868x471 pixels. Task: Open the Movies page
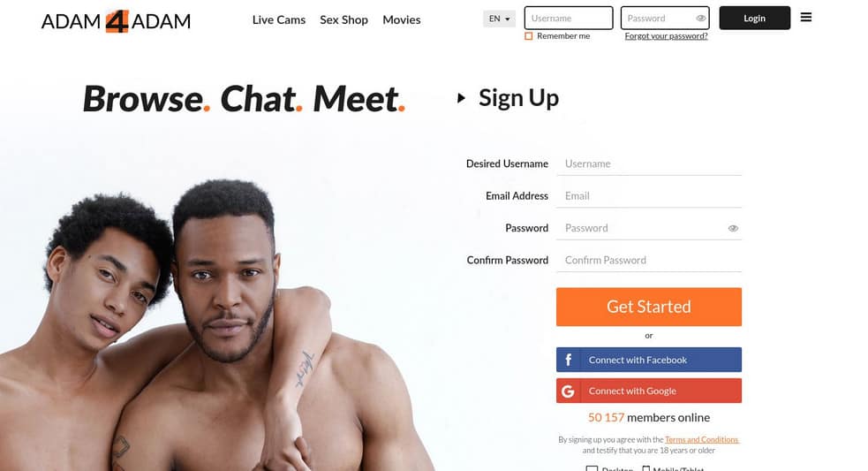(402, 20)
